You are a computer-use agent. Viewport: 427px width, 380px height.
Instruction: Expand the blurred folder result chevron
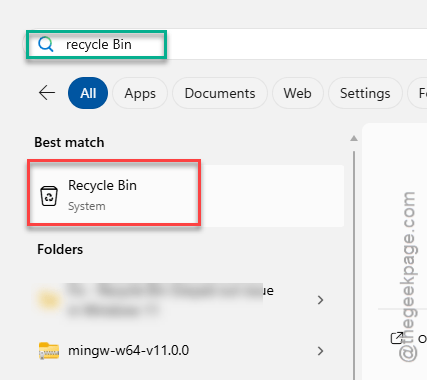320,300
